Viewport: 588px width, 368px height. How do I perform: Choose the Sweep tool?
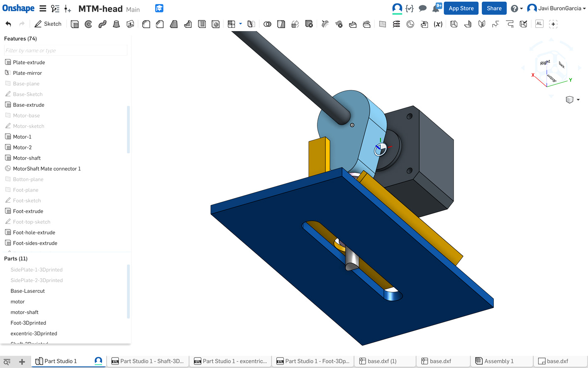tap(102, 24)
